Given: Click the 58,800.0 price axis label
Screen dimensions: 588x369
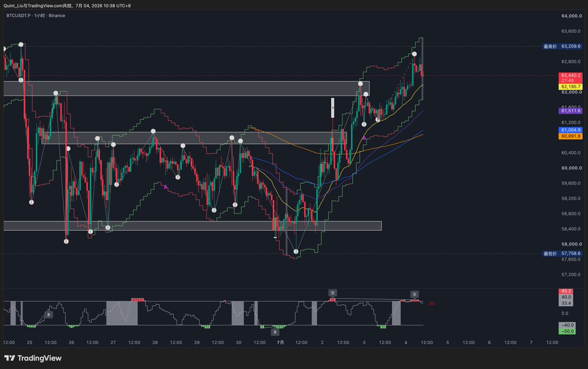Looking at the screenshot, I should [x=571, y=214].
